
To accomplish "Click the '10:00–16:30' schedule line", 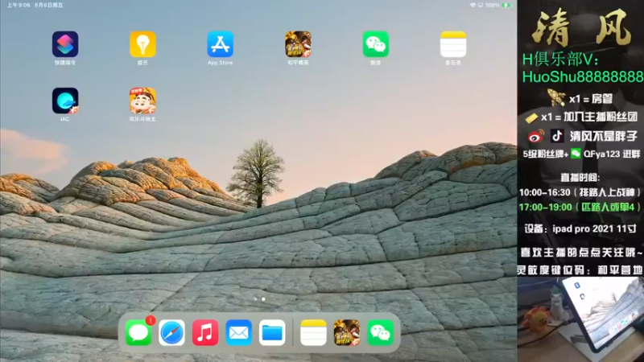I will [580, 192].
